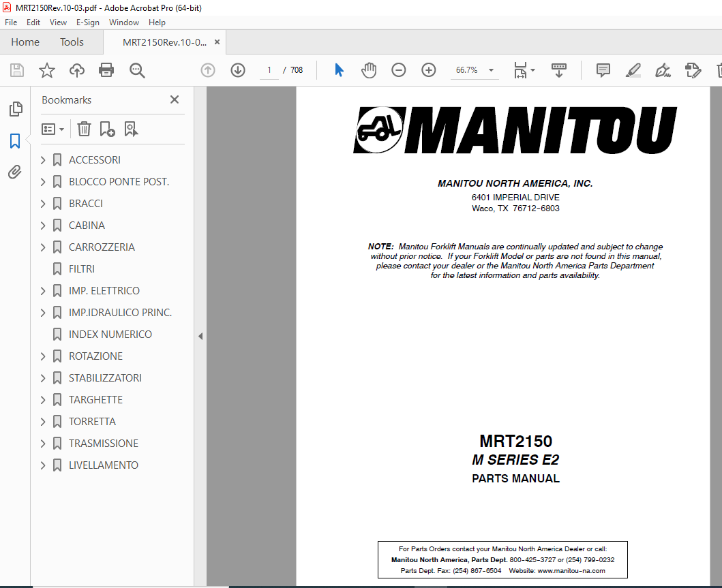Expand the TARGHETTE bookmark
722x588 pixels.
click(x=43, y=400)
